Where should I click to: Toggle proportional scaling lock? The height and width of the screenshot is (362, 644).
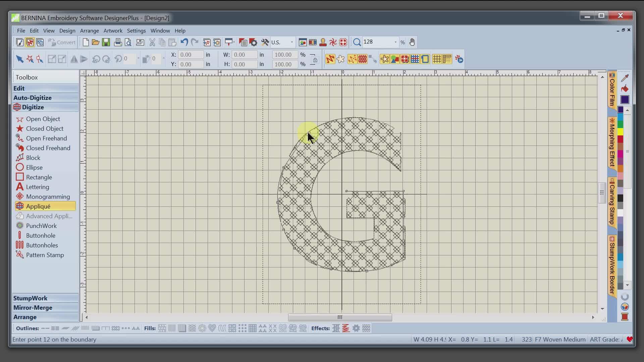[x=315, y=60]
